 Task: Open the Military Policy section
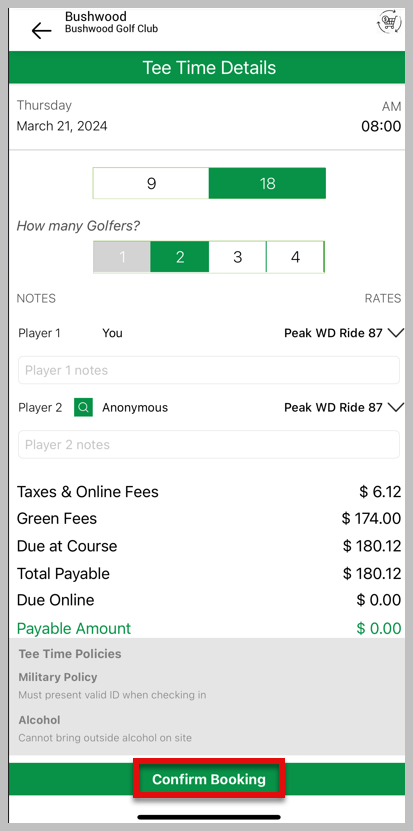point(58,677)
